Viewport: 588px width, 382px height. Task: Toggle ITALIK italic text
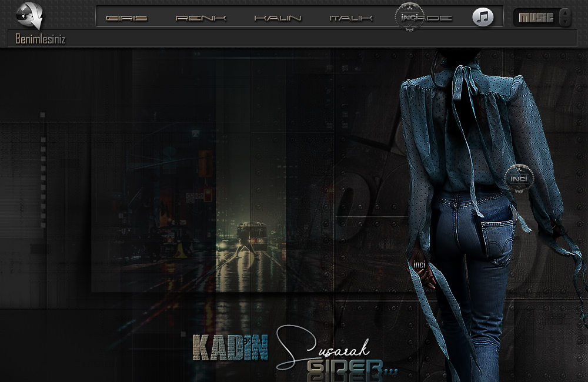[x=351, y=18]
